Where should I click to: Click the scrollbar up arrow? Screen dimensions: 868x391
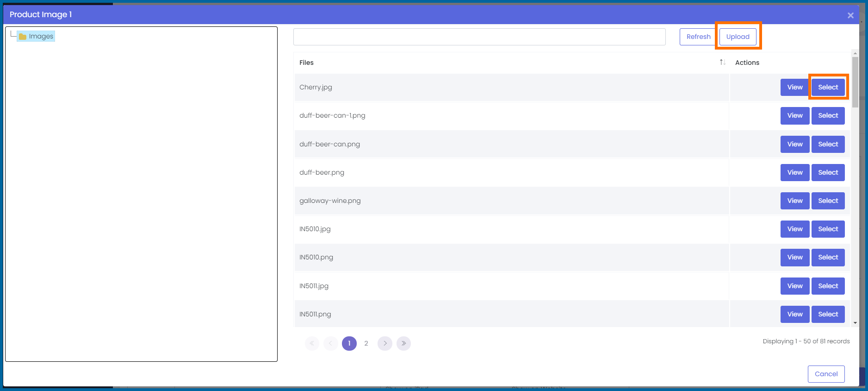[x=855, y=54]
